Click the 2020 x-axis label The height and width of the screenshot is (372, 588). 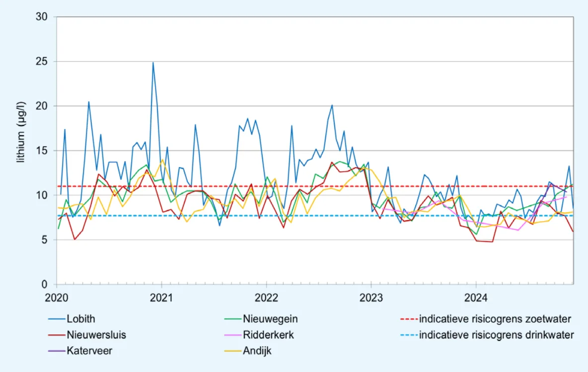coord(57,299)
